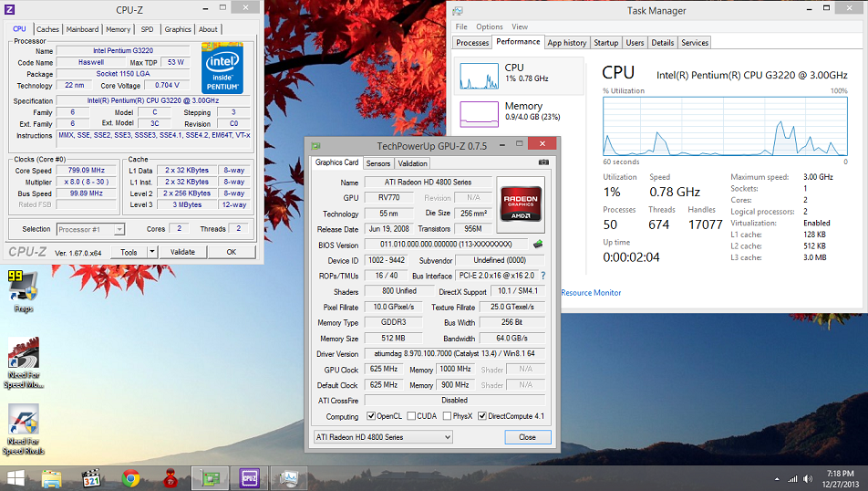
Task: Click the CPU utilization graph in Task Manager
Action: coord(725,126)
